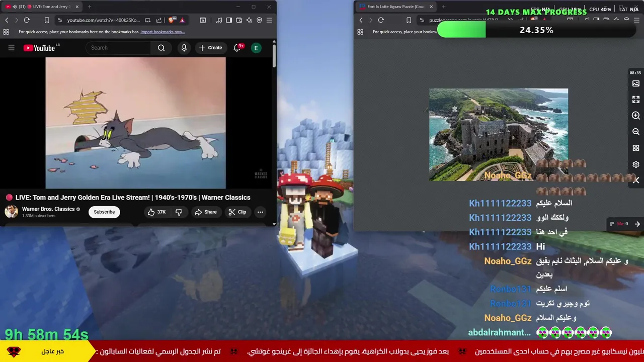Image resolution: width=644 pixels, height=362 pixels.
Task: Open YouTube window's browser hamburger menu
Action: pos(269,20)
